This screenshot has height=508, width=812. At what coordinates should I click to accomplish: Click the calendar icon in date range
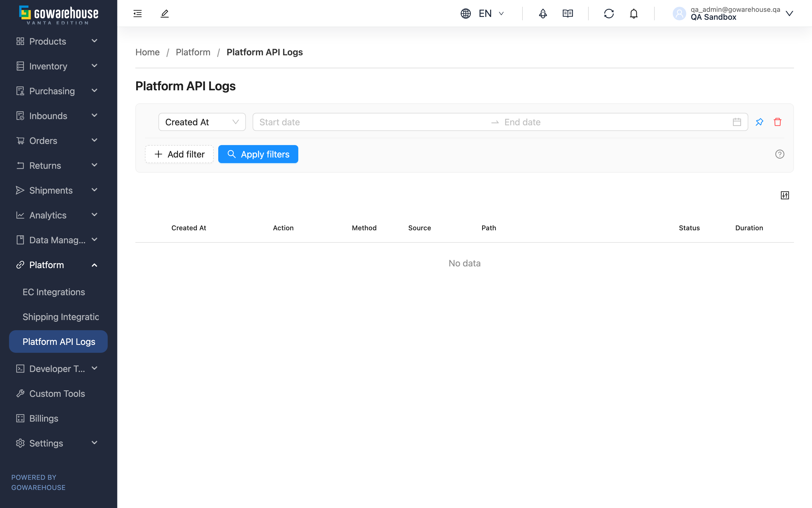click(737, 122)
